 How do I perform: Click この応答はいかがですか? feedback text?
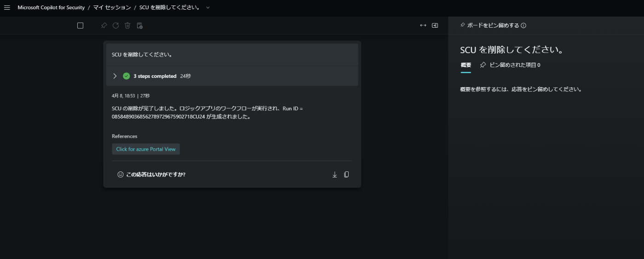[155, 175]
